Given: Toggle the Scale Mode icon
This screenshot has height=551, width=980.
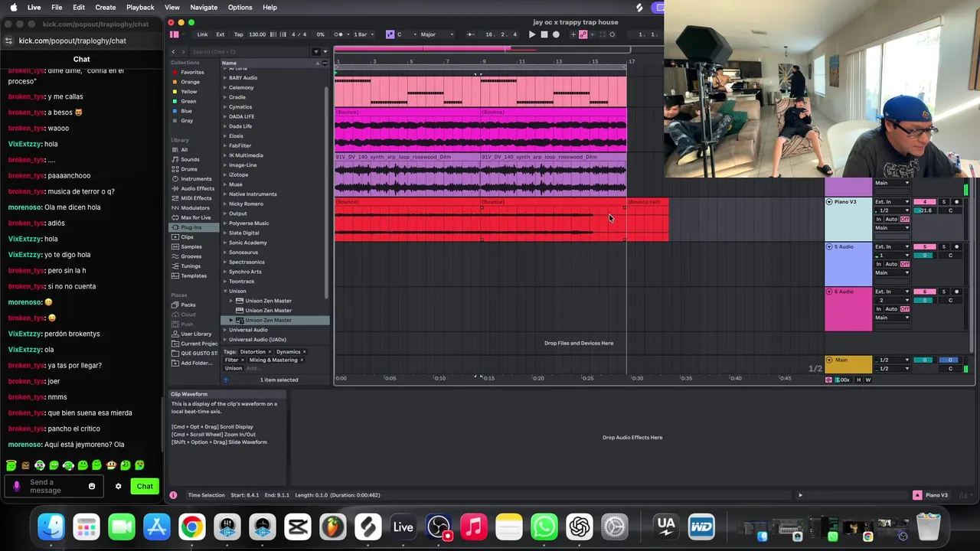Looking at the screenshot, I should tap(390, 34).
